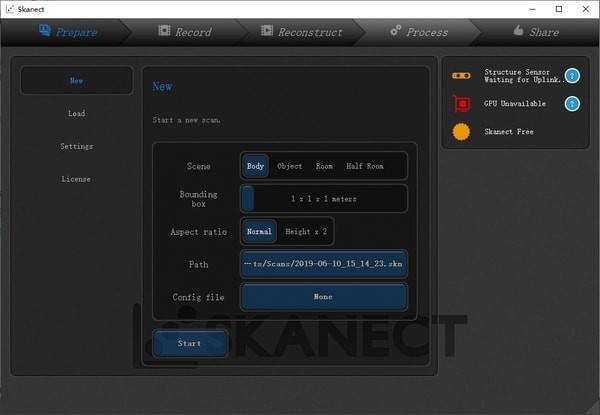Go to the Reconstruct tab
The width and height of the screenshot is (600, 415).
pyautogui.click(x=302, y=32)
